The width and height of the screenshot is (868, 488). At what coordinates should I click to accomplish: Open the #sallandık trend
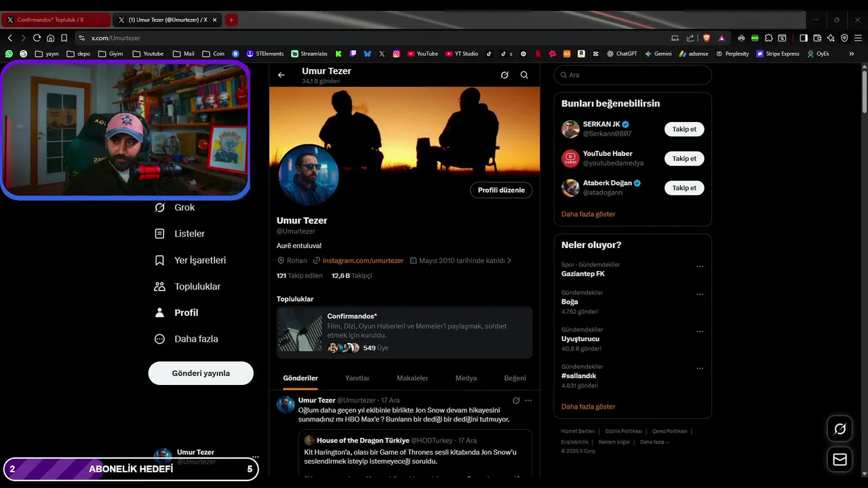tap(578, 375)
